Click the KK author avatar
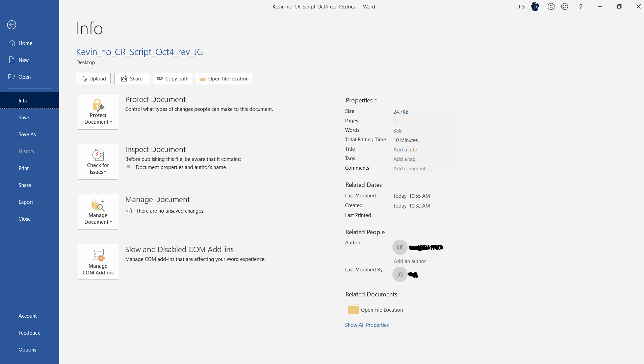This screenshot has height=364, width=644. [400, 247]
